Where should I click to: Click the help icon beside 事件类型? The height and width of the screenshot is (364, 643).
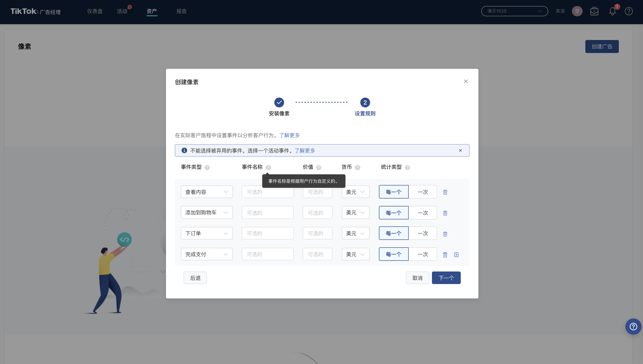(x=207, y=168)
